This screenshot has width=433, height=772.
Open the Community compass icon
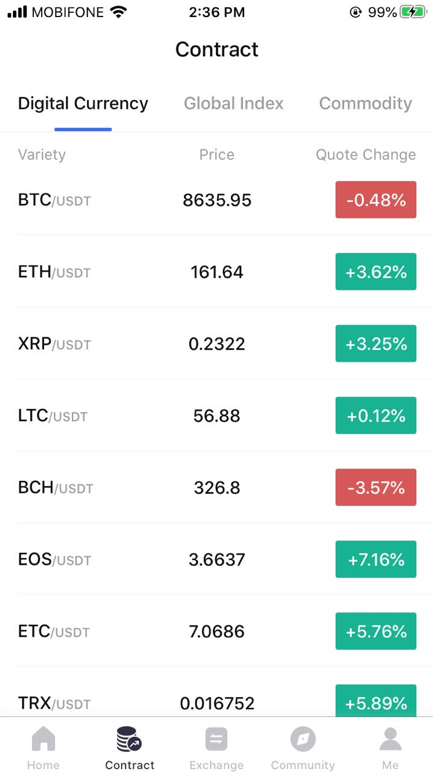[x=302, y=739]
